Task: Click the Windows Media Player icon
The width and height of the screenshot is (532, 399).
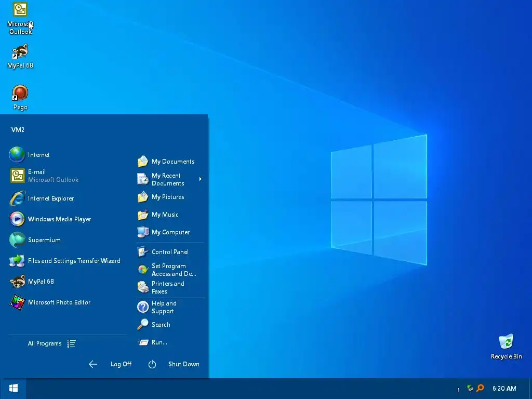Action: (17, 219)
